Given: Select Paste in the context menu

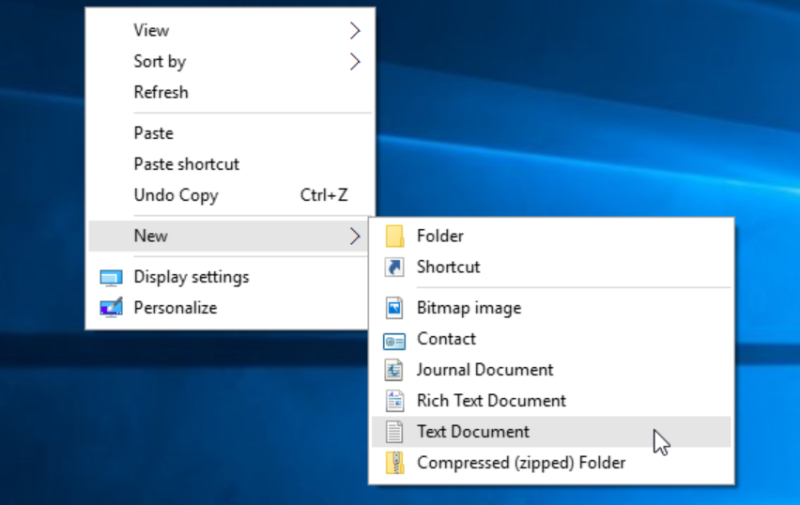Looking at the screenshot, I should click(x=153, y=133).
